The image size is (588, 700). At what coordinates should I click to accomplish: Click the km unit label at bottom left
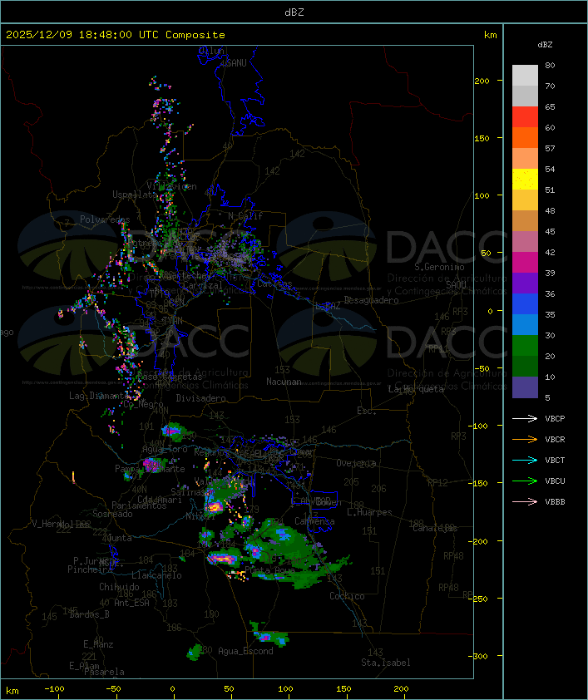coord(12,691)
